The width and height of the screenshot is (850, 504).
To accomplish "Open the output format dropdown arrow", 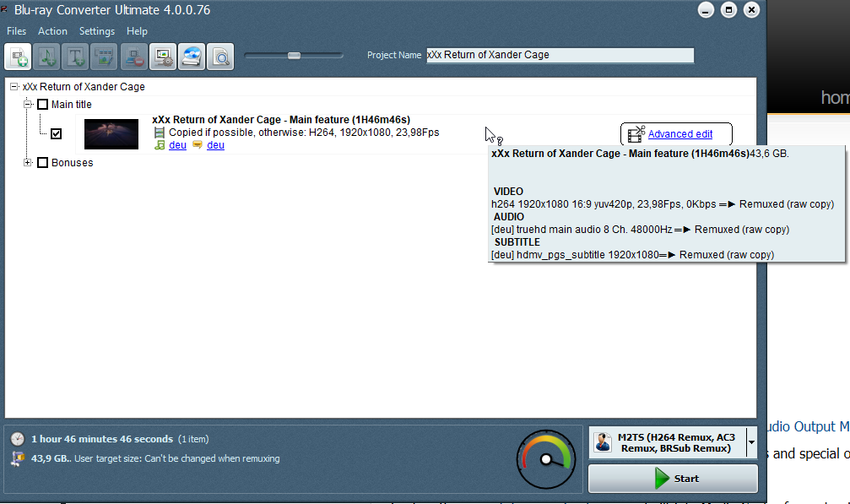I will tap(751, 442).
